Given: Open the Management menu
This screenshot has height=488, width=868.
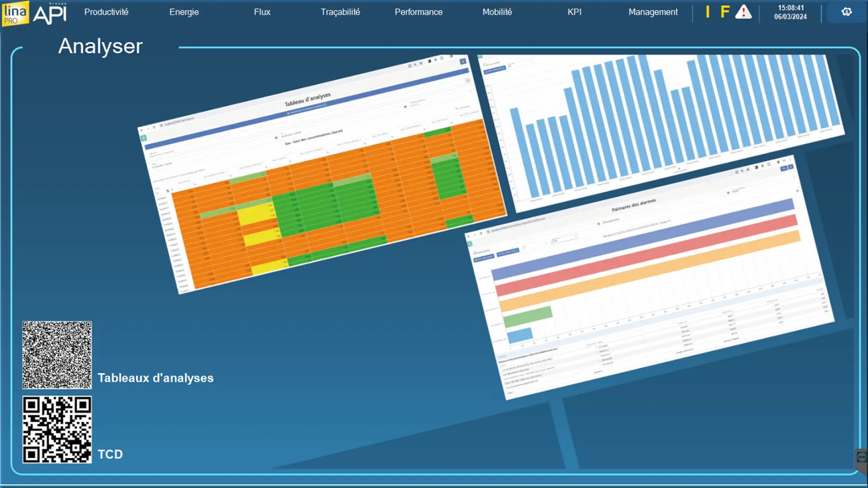Looking at the screenshot, I should [x=653, y=12].
